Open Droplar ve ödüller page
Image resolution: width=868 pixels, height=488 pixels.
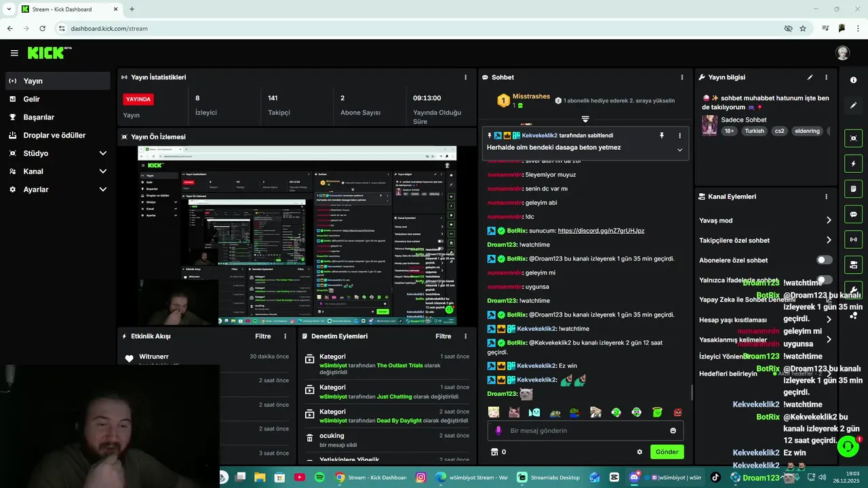click(58, 136)
